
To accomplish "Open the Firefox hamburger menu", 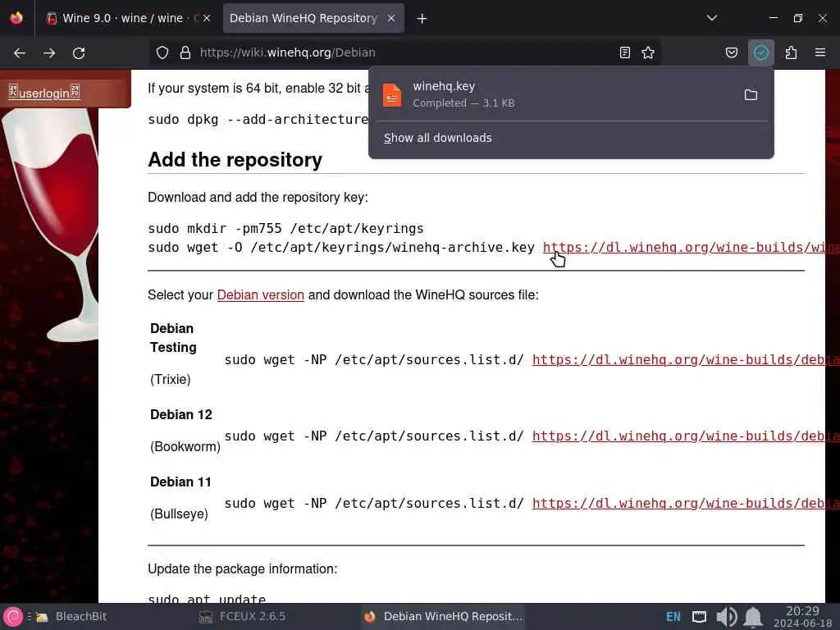I will (x=820, y=52).
